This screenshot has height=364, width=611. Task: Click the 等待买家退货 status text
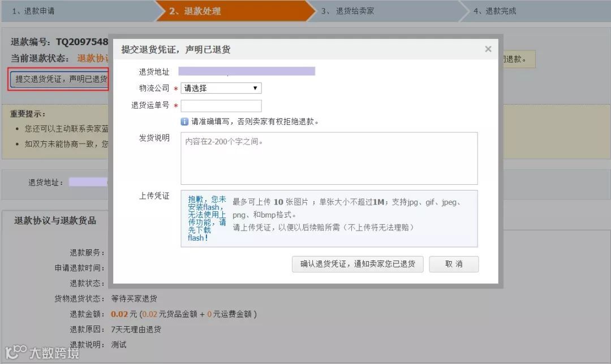pyautogui.click(x=134, y=298)
